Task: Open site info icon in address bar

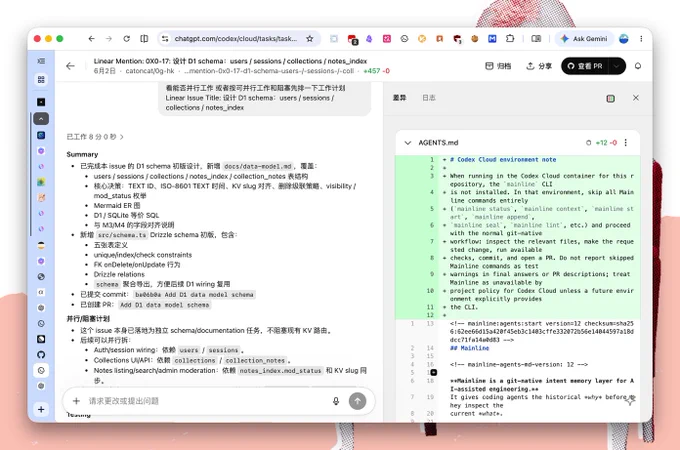Action: [165, 39]
